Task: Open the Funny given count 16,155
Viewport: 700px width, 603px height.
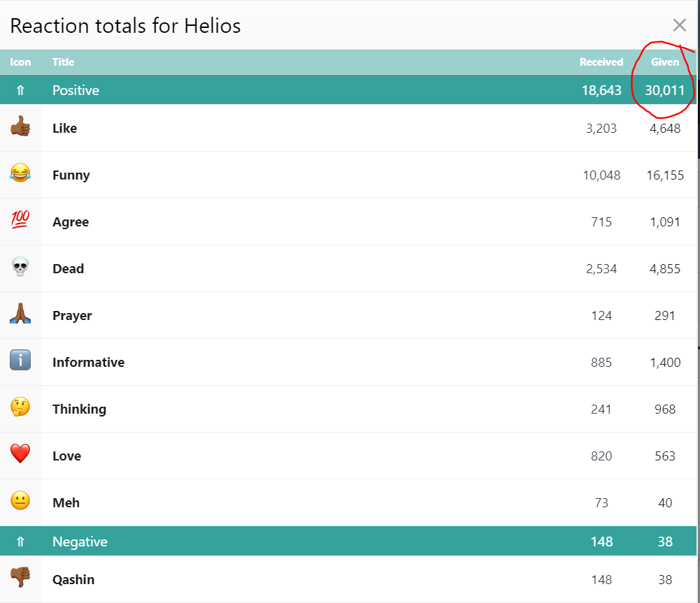Action: point(665,175)
